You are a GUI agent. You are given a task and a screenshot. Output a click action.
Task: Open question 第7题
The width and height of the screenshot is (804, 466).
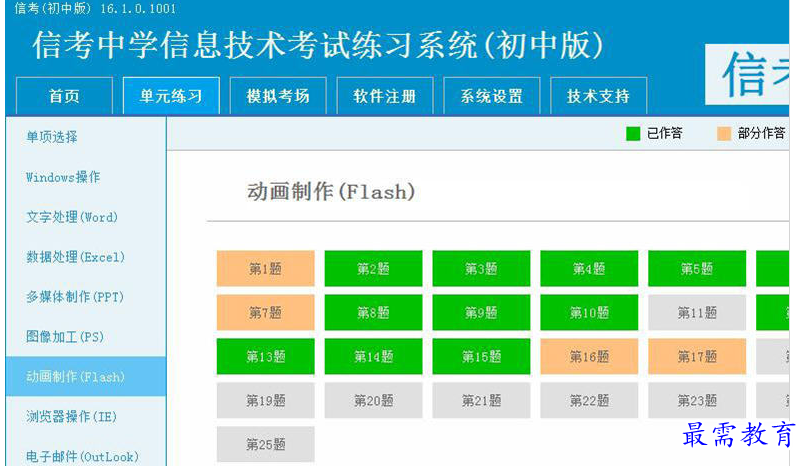(266, 312)
